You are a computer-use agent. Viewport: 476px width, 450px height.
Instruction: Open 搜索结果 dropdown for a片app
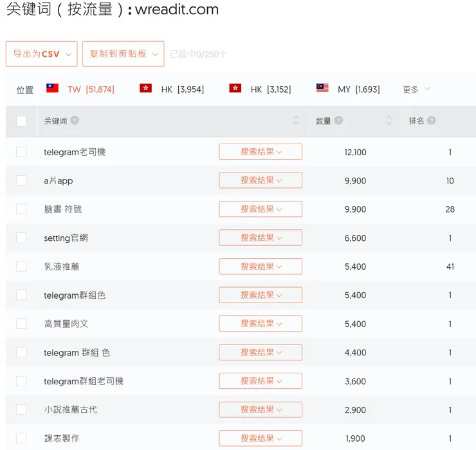tap(261, 180)
